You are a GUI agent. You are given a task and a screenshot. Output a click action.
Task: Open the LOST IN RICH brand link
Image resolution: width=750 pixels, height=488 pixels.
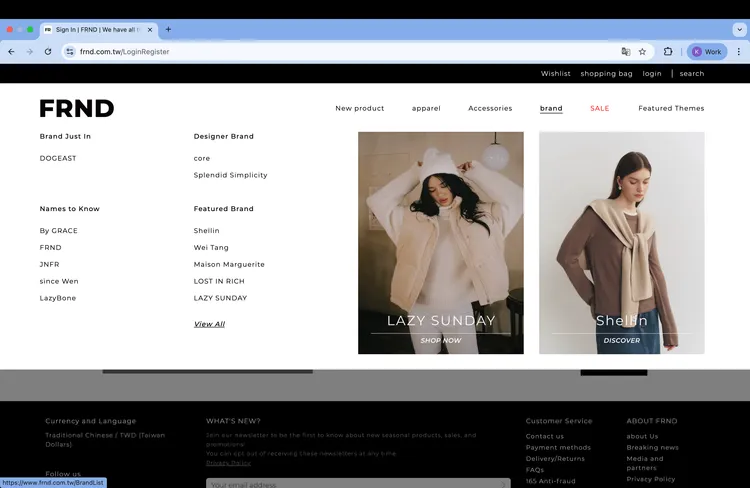click(219, 281)
